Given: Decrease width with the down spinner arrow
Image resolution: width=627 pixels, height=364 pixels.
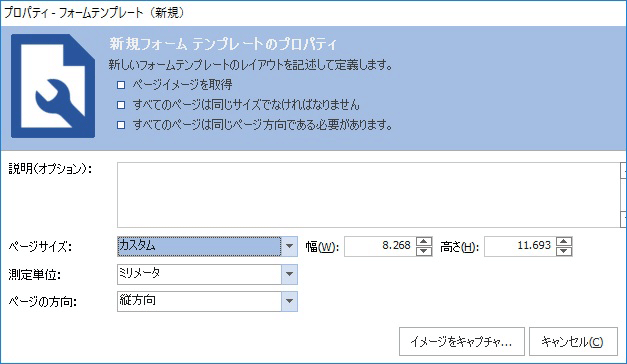Looking at the screenshot, I should point(424,251).
